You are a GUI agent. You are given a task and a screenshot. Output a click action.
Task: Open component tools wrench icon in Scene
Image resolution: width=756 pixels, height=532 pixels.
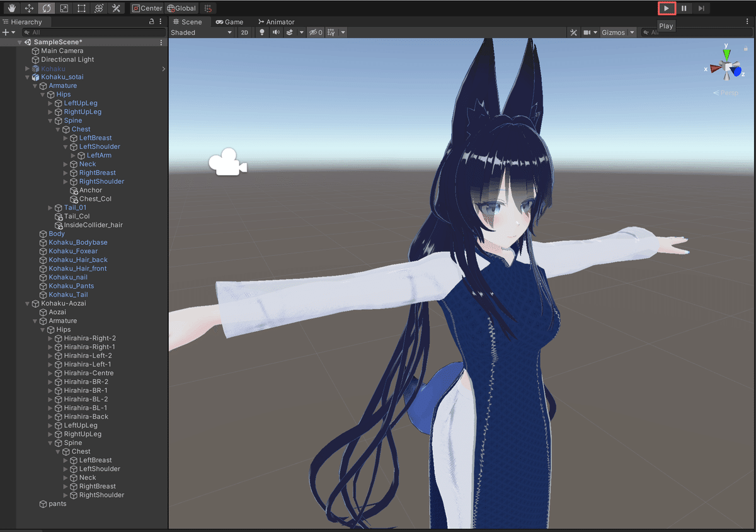tap(573, 32)
